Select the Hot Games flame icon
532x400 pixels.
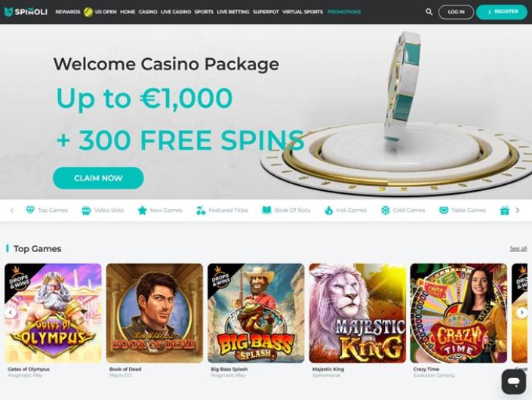[x=328, y=211]
